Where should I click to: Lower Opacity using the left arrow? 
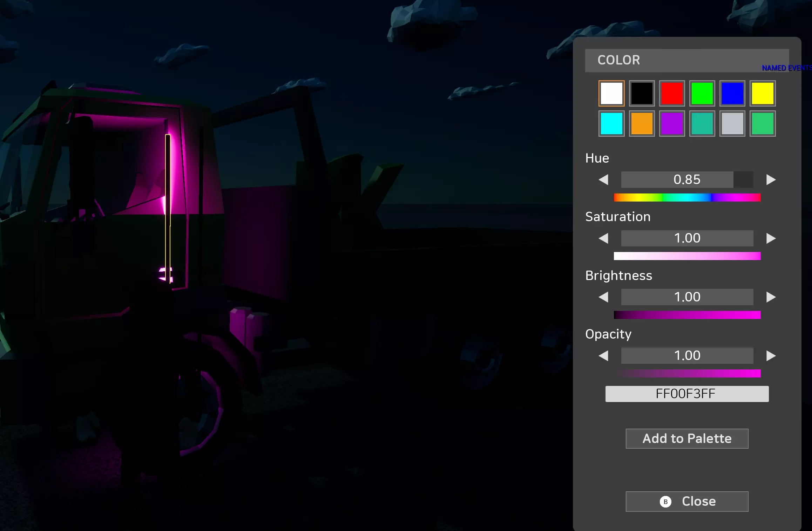603,356
